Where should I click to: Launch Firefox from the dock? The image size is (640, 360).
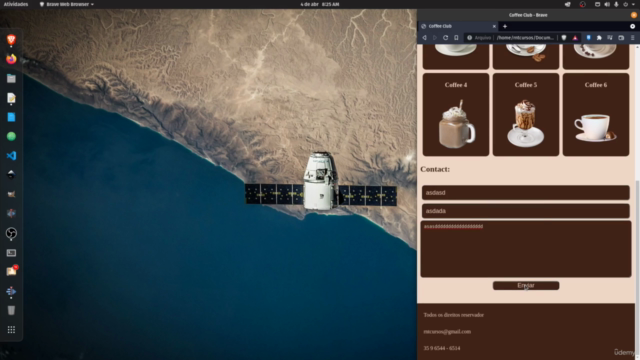click(x=11, y=59)
